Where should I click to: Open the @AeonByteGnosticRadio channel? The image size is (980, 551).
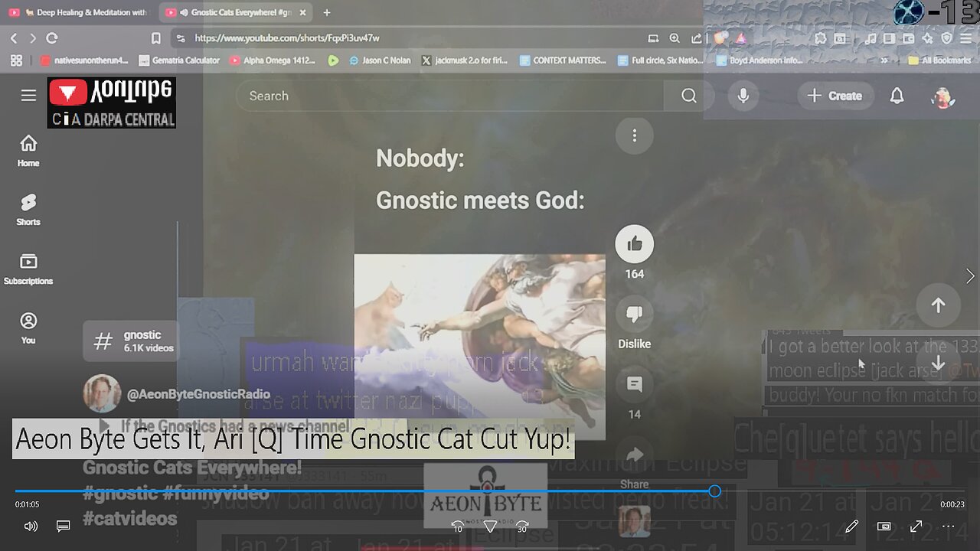pyautogui.click(x=198, y=395)
